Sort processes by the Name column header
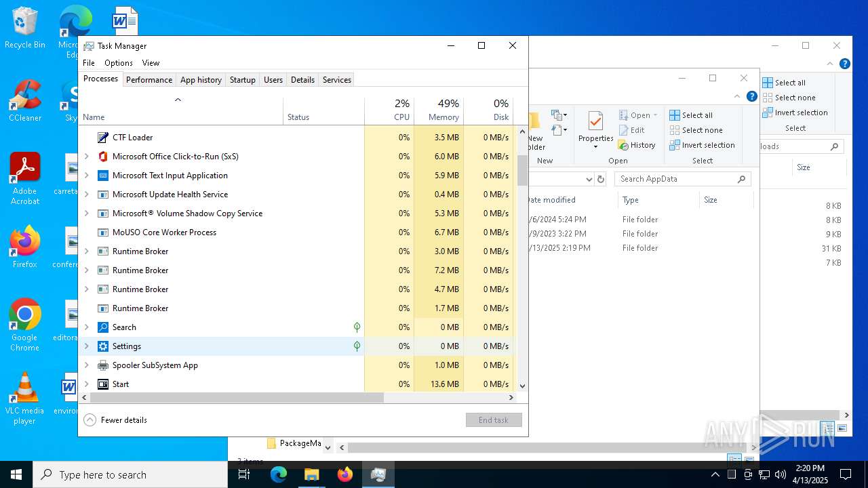The image size is (868, 488). click(x=181, y=110)
